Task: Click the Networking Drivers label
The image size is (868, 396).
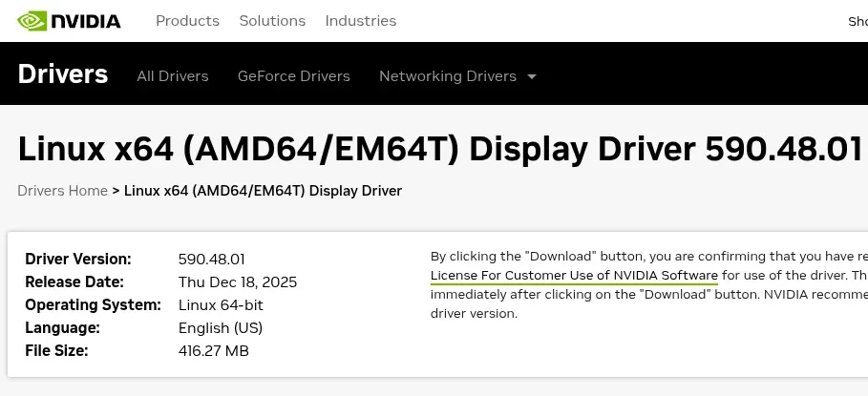Action: (447, 76)
